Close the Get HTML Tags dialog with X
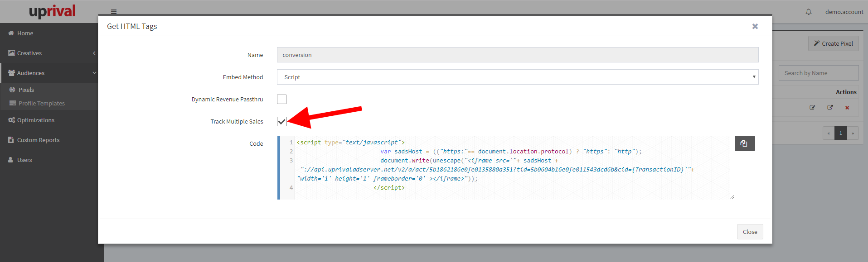 pos(755,26)
